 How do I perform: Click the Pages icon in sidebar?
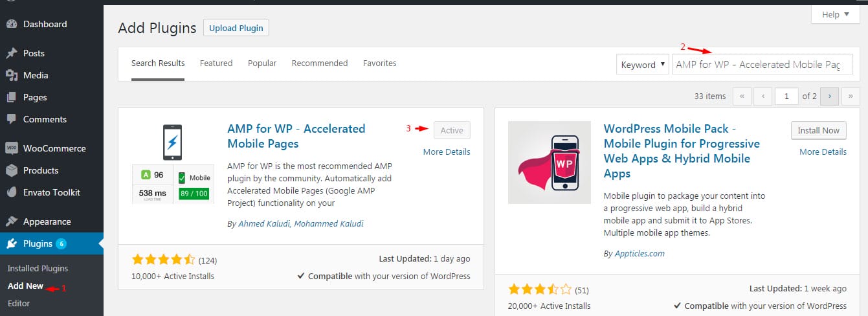[x=12, y=97]
